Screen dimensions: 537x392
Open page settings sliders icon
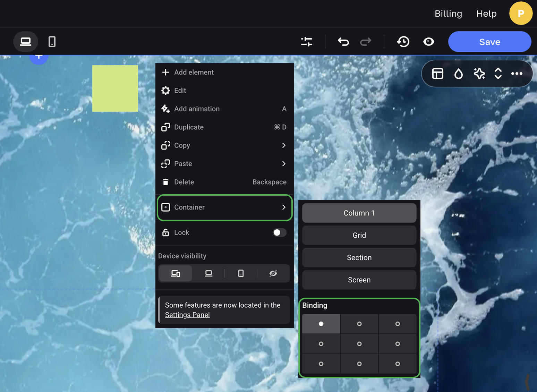pyautogui.click(x=307, y=42)
